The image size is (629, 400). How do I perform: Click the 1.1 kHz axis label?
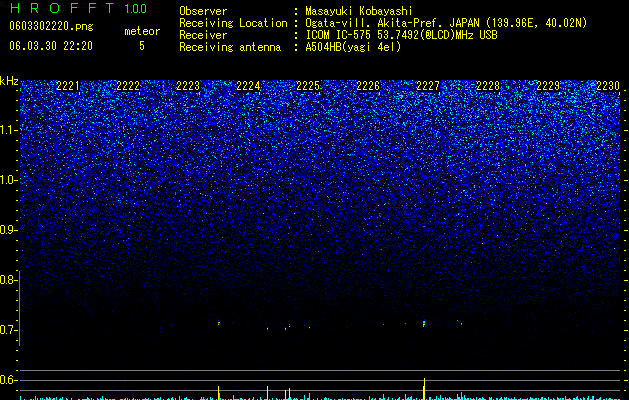click(8, 130)
